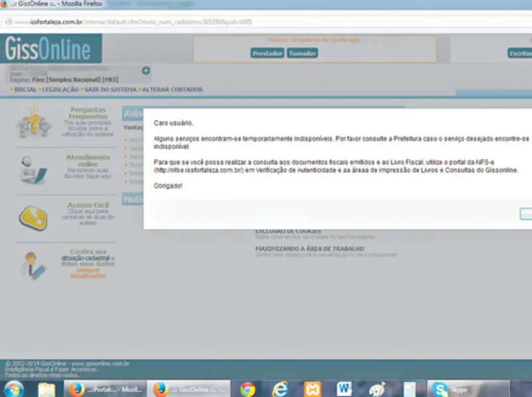Open the LEGISLAÇÃO menu item
This screenshot has width=532, height=397.
coord(61,89)
